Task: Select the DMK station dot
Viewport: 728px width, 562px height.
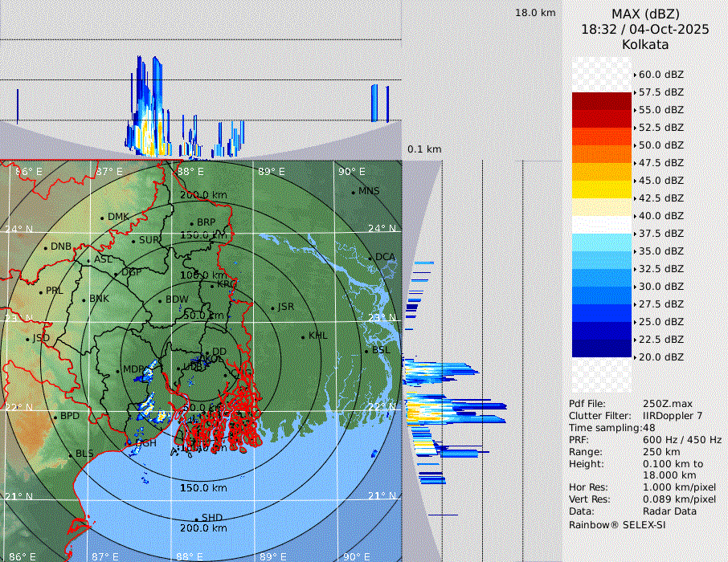Action: 102,218
